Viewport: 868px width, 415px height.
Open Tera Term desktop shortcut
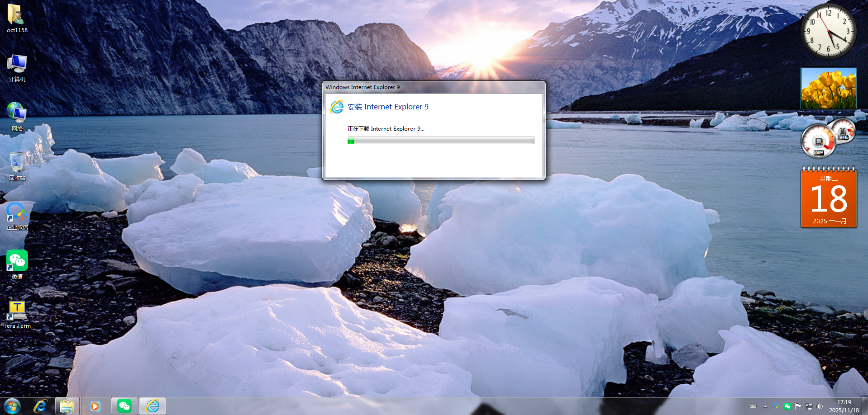tap(17, 312)
